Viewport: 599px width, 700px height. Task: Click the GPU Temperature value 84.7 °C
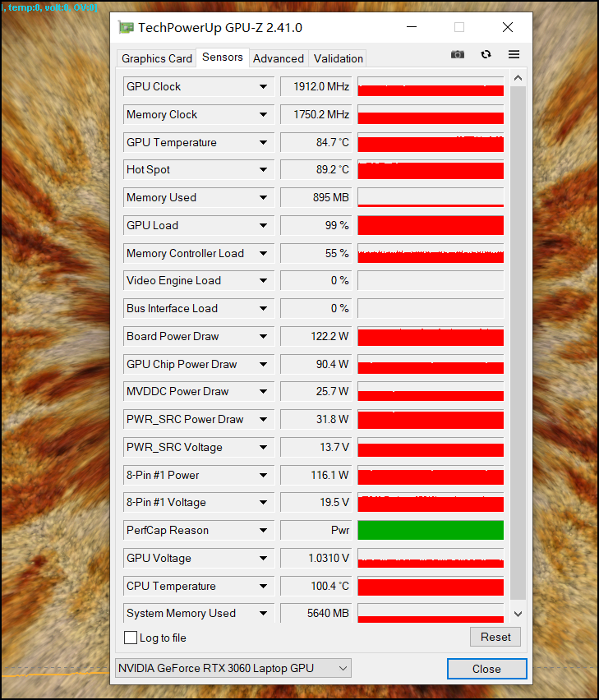click(x=316, y=142)
